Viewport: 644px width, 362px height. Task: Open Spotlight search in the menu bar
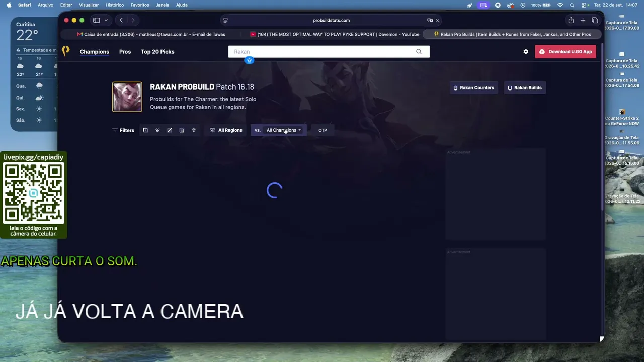coord(572,5)
